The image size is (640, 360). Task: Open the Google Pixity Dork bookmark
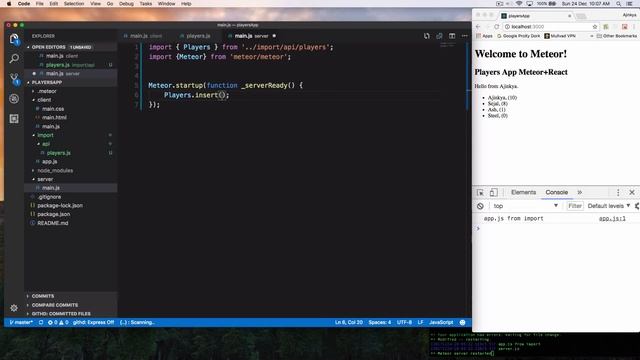(x=518, y=36)
